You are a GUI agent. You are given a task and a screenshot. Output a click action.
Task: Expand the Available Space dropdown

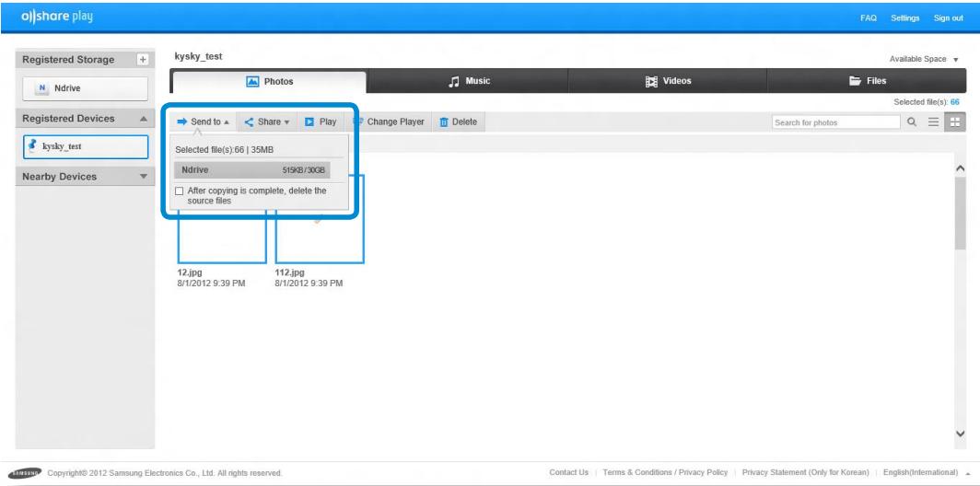[x=924, y=59]
